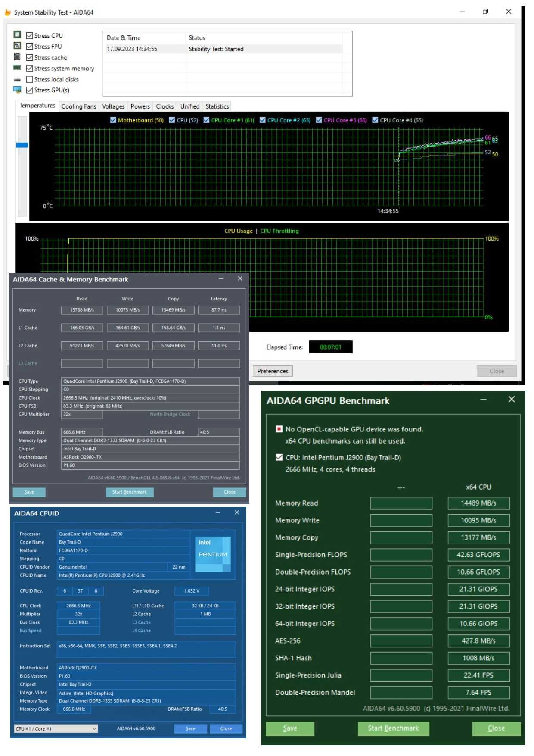Uncheck the Stress cache option
The width and height of the screenshot is (534, 756).
pos(30,57)
